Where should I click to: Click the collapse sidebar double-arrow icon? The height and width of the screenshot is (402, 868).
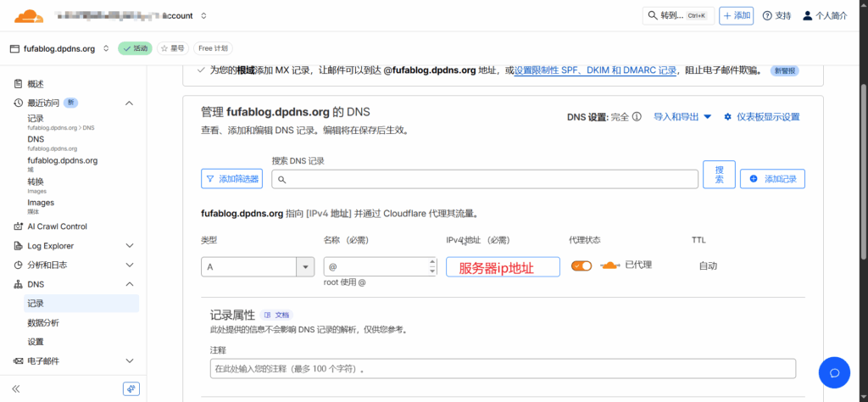pyautogui.click(x=15, y=388)
